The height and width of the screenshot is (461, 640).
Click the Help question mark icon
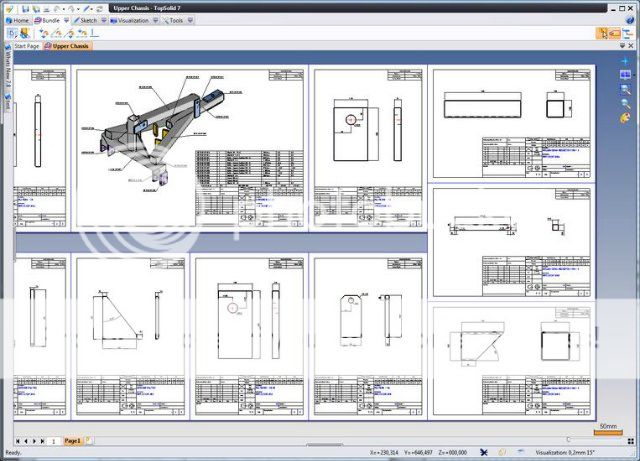(632, 19)
